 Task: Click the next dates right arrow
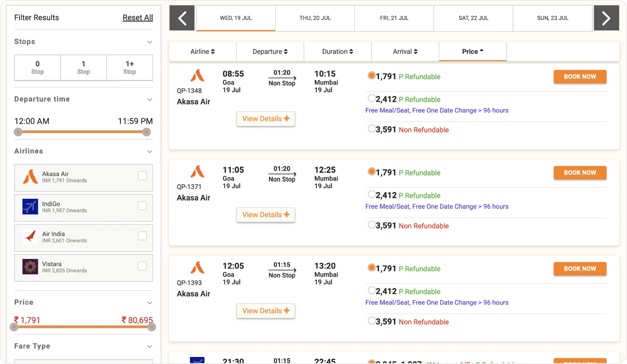(x=606, y=18)
